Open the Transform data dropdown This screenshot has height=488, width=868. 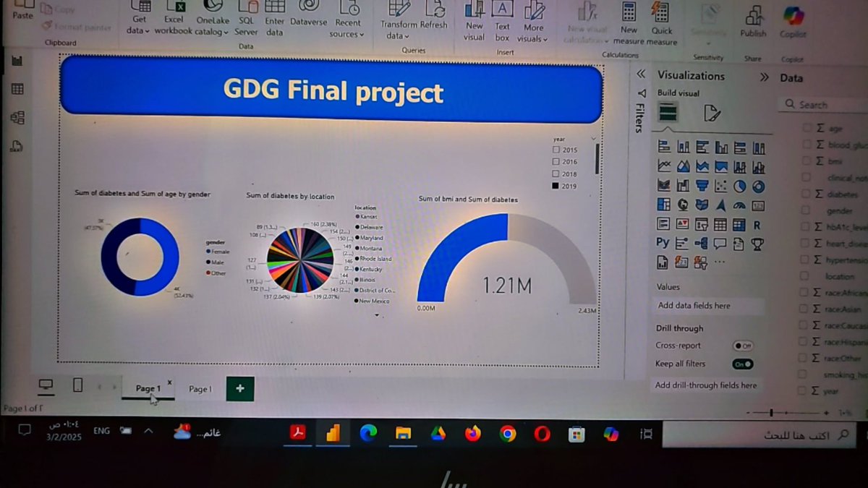[399, 20]
